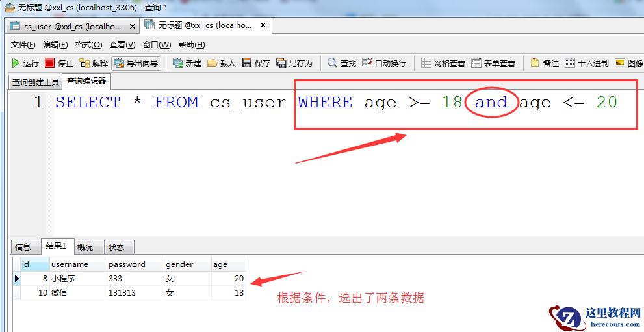This screenshot has height=332, width=644.
Task: Switch to Form View (表单查看)
Action: [x=493, y=63]
